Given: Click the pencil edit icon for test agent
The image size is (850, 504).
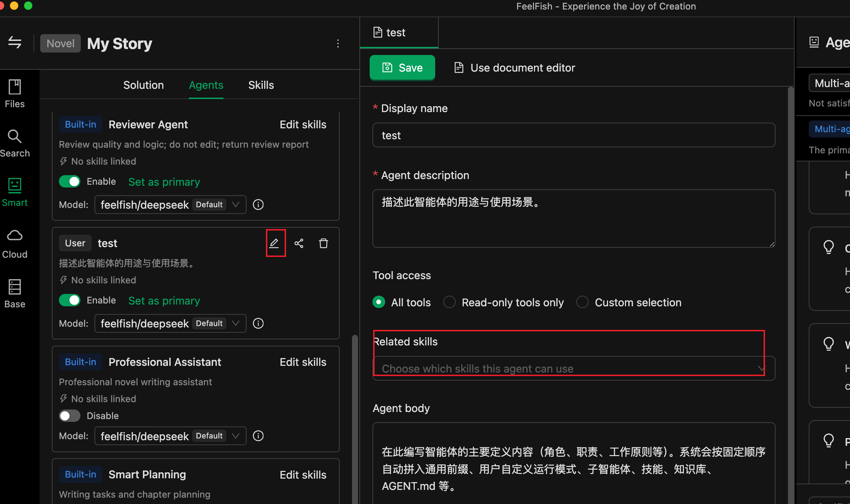Looking at the screenshot, I should (274, 243).
